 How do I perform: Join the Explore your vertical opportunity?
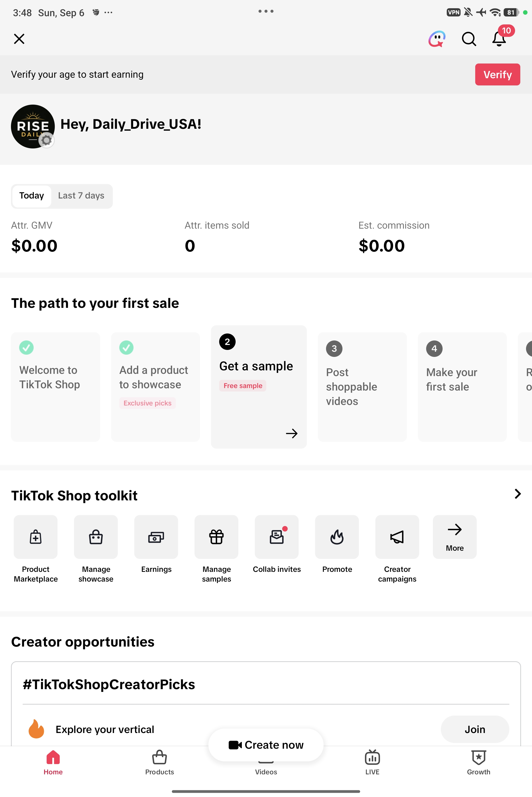(x=475, y=729)
